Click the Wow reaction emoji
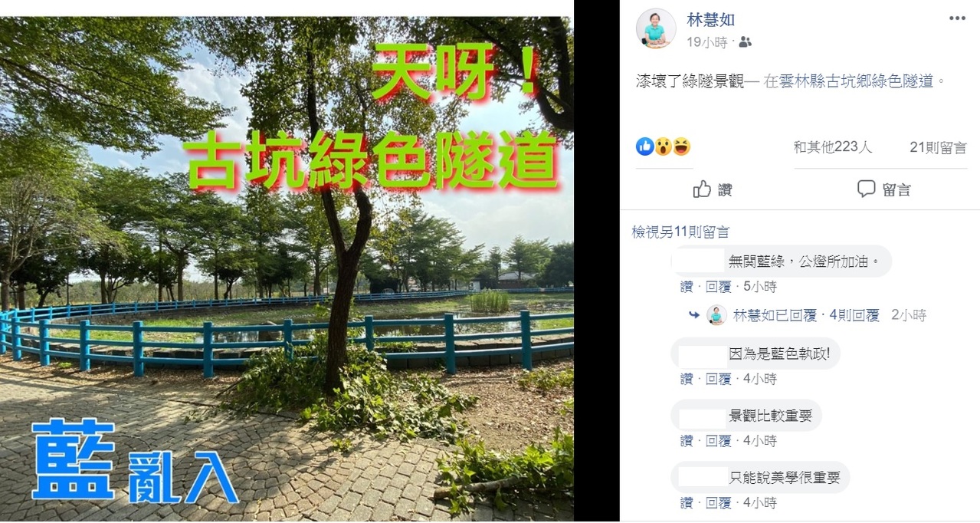Screen dimensions: 980x523 [x=663, y=146]
